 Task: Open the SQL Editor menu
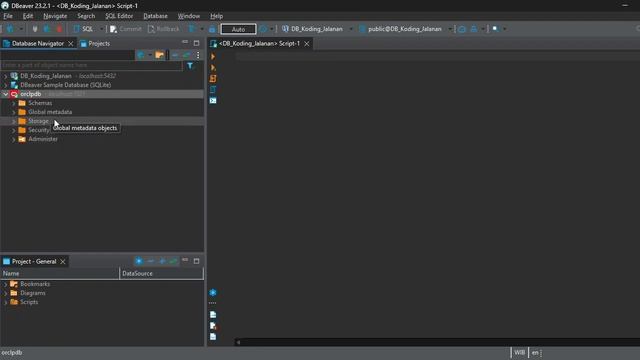[x=119, y=16]
